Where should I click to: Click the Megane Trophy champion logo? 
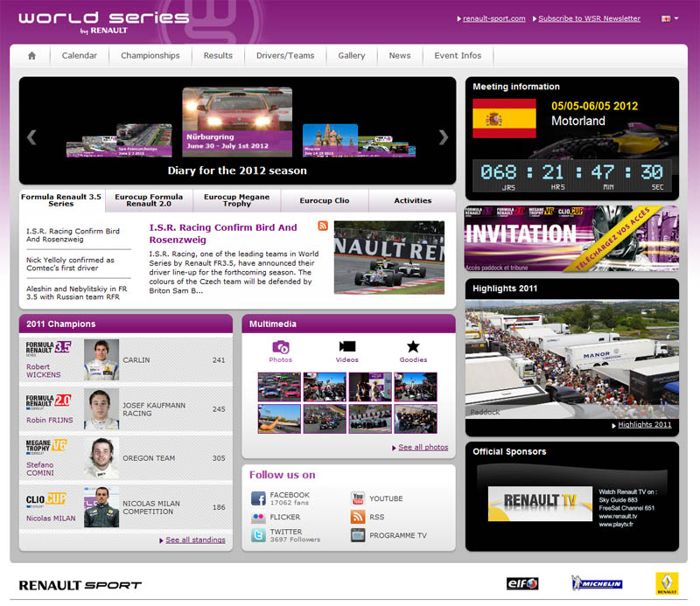click(46, 446)
